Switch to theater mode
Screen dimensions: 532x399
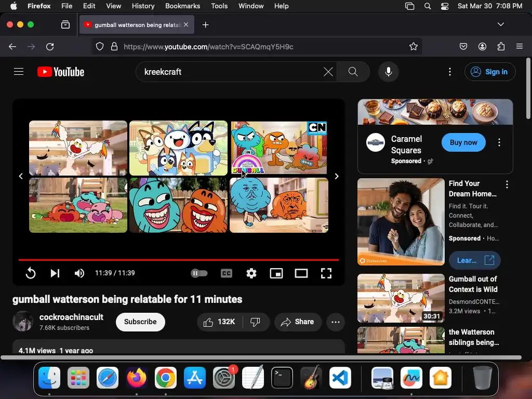pos(301,273)
